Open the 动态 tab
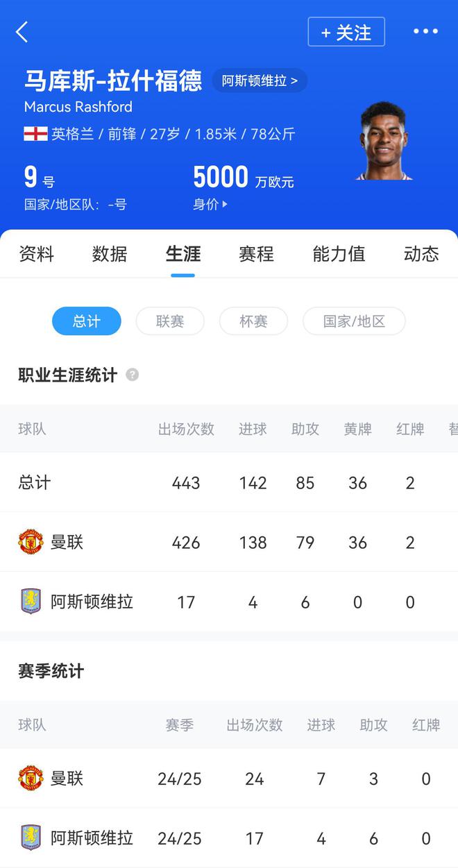Screen dimensions: 458x868 click(421, 254)
